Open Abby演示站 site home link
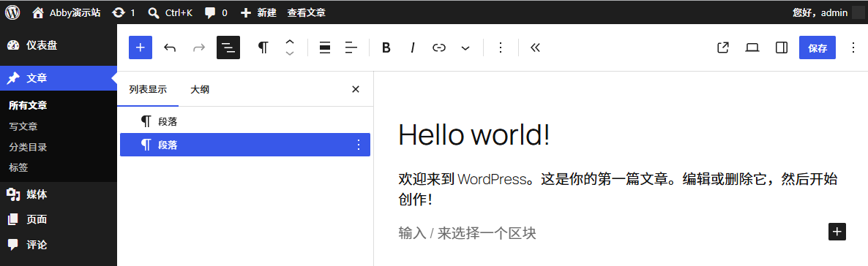 click(x=67, y=12)
